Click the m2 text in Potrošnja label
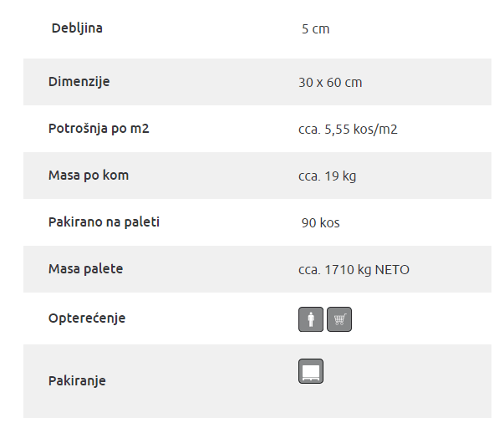504x428 pixels. click(x=140, y=129)
